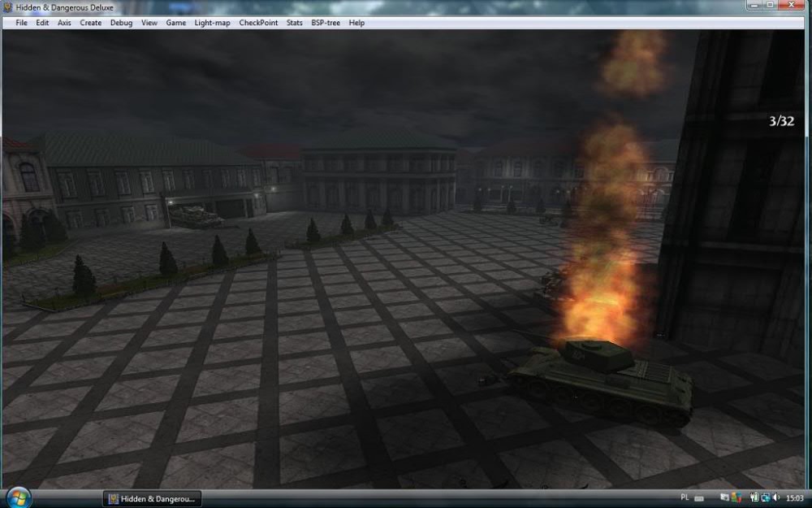Click the Hidden & Dangerous title bar icon
The width and height of the screenshot is (812, 508).
pos(8,7)
